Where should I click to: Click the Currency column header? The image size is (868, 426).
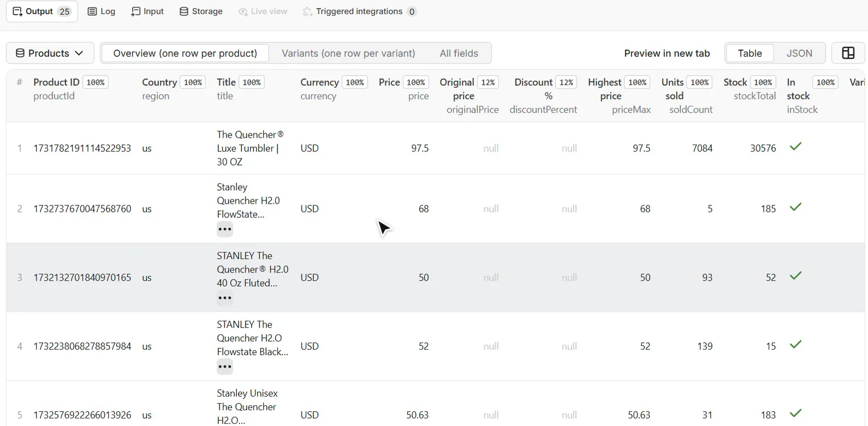(319, 82)
